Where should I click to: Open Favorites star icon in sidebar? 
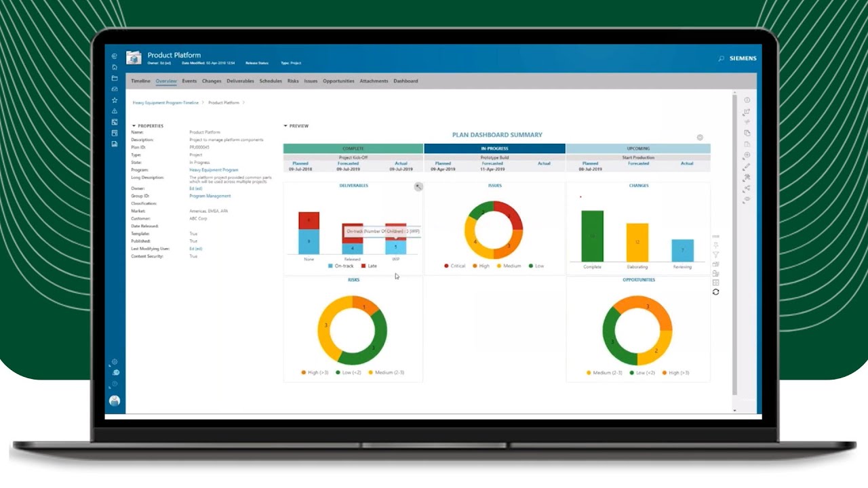click(x=115, y=100)
